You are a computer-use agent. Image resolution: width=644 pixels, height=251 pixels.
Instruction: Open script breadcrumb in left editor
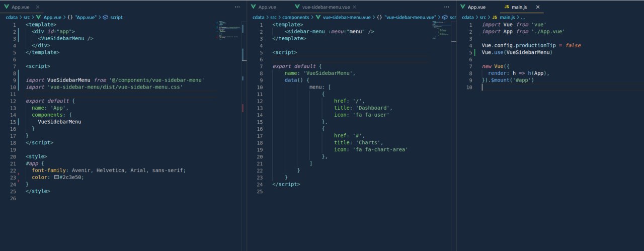[116, 17]
